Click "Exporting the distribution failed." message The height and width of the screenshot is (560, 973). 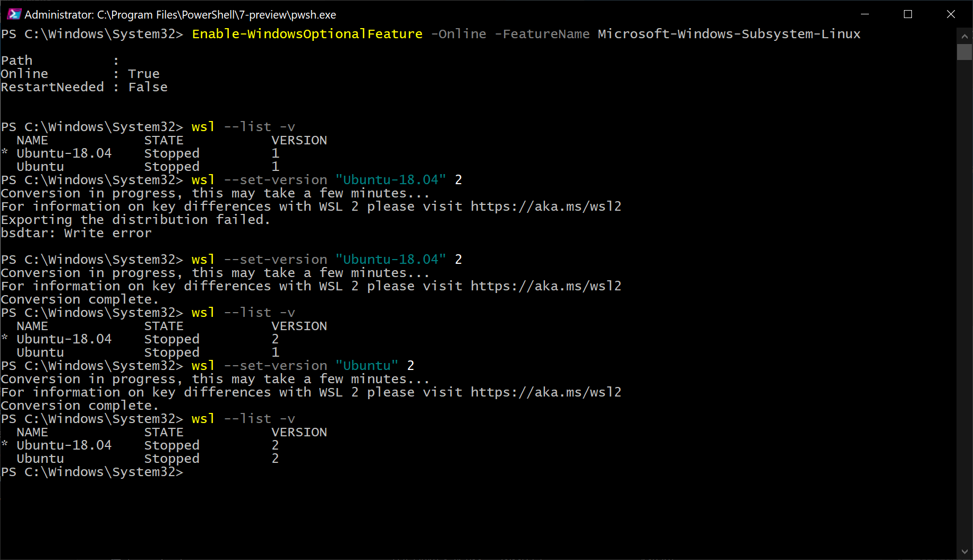(x=135, y=220)
